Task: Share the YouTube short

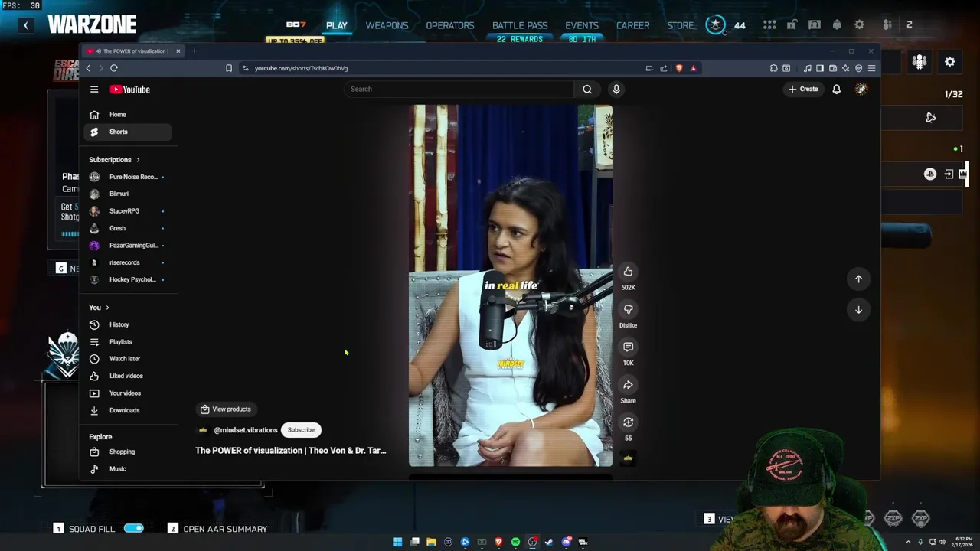Action: click(628, 385)
